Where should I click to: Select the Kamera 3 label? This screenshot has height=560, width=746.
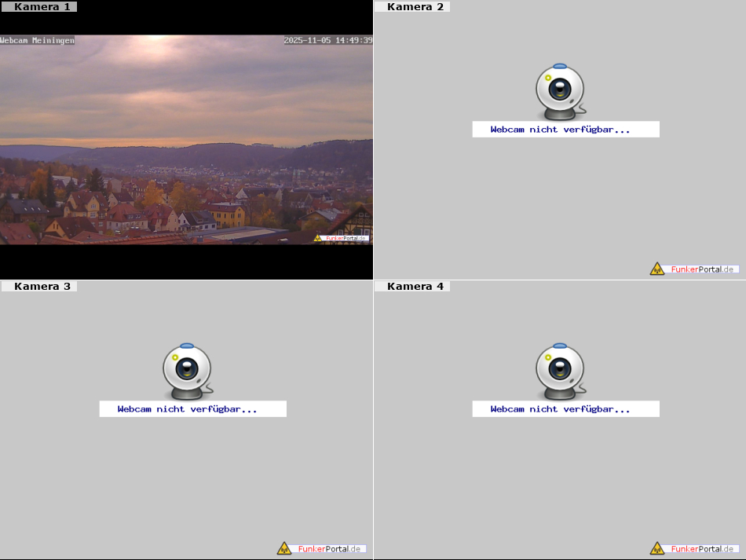coord(42,287)
